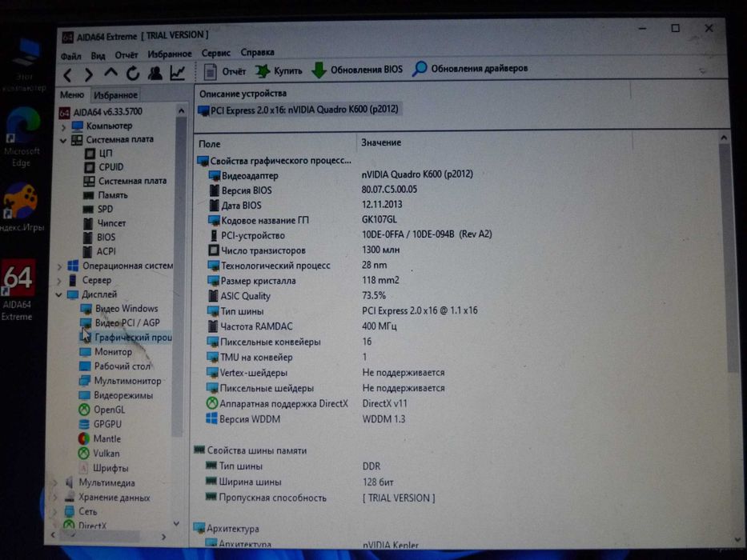Image resolution: width=747 pixels, height=560 pixels.
Task: Collapse the Системная плата parent node
Action: pyautogui.click(x=63, y=141)
